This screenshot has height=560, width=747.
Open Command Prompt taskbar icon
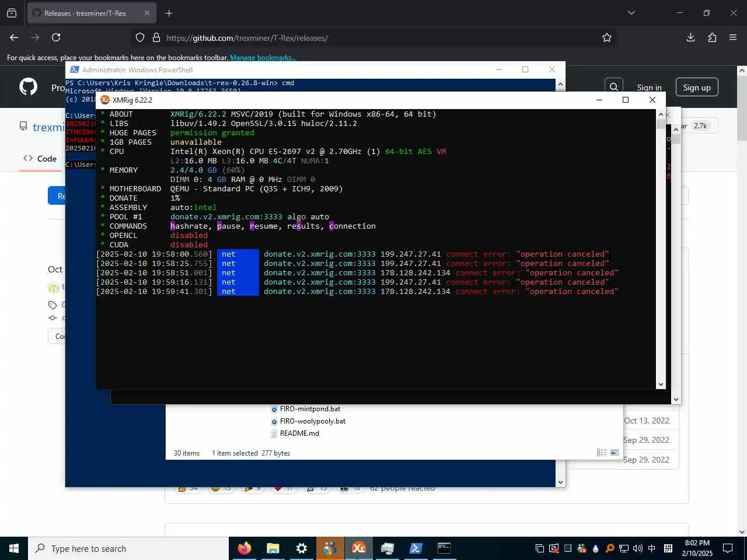(x=444, y=548)
